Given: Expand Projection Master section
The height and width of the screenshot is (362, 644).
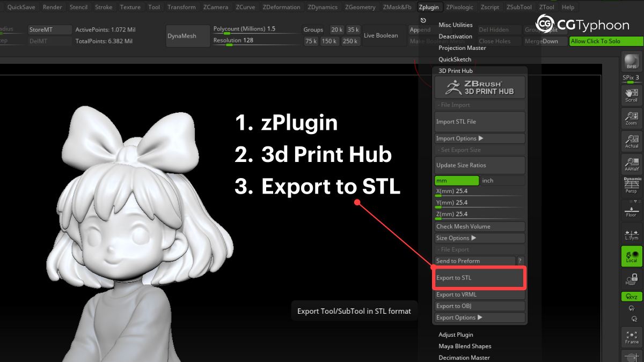Looking at the screenshot, I should [x=462, y=48].
